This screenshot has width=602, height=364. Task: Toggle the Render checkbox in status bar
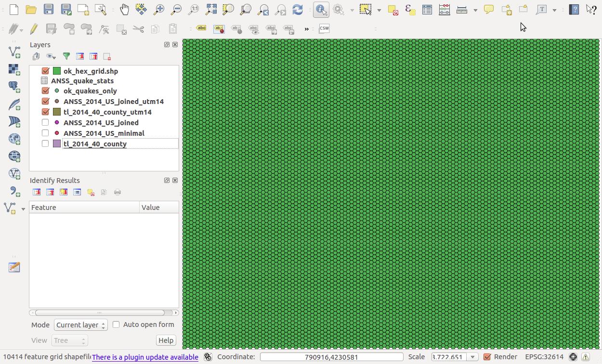(487, 357)
